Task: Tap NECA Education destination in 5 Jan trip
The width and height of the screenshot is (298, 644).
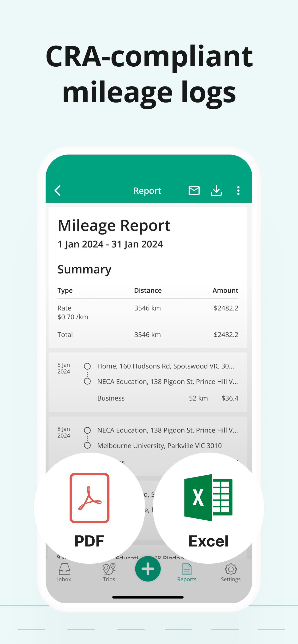Action: [167, 381]
